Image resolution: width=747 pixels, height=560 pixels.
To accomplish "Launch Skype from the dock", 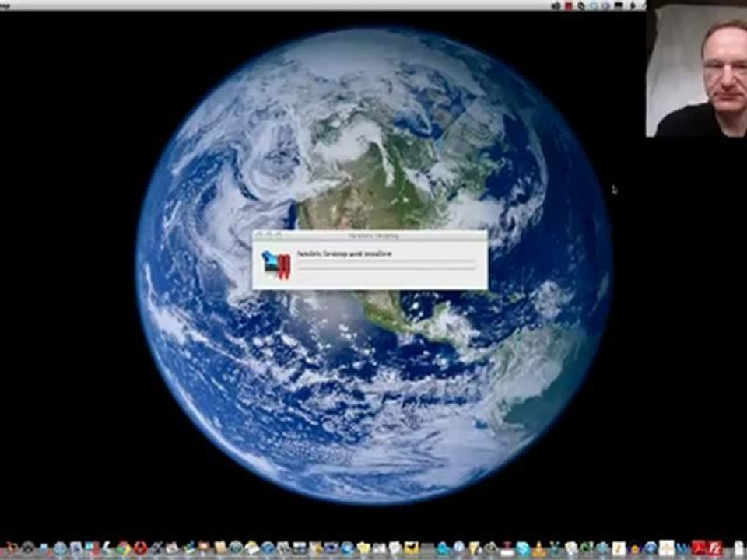I will click(523, 548).
